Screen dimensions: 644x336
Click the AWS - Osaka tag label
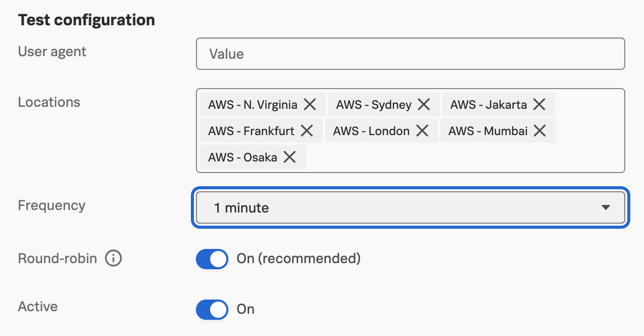click(x=243, y=157)
